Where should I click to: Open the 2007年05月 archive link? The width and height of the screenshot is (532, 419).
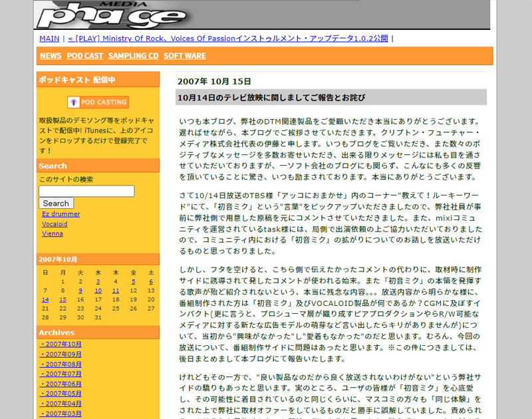(x=61, y=394)
